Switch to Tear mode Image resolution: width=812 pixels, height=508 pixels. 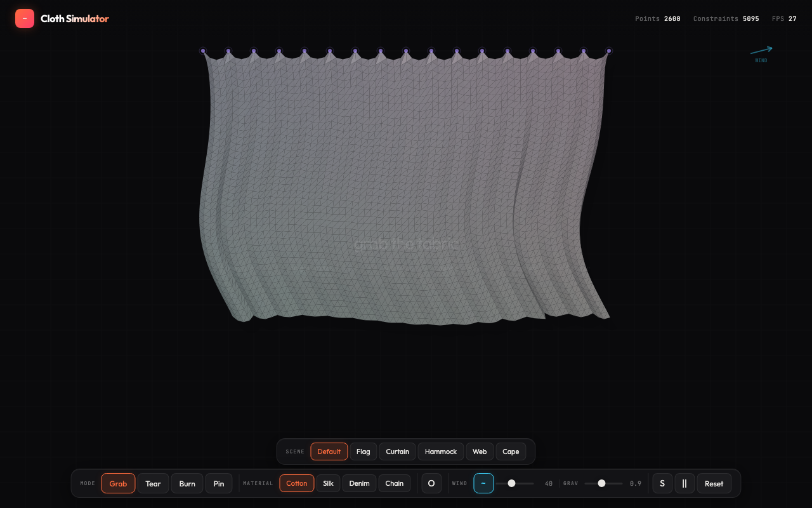tap(153, 483)
